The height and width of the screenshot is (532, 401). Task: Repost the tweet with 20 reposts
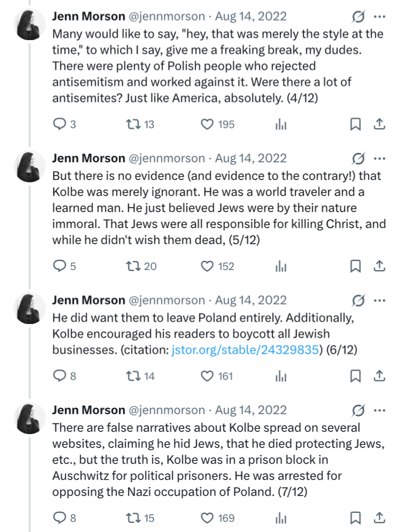[x=131, y=266]
